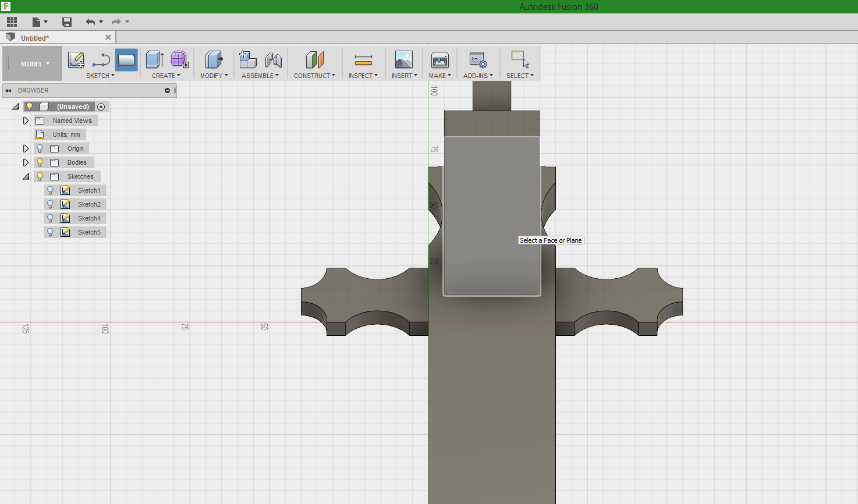
Task: Select the Measure tool icon
Action: click(x=363, y=60)
